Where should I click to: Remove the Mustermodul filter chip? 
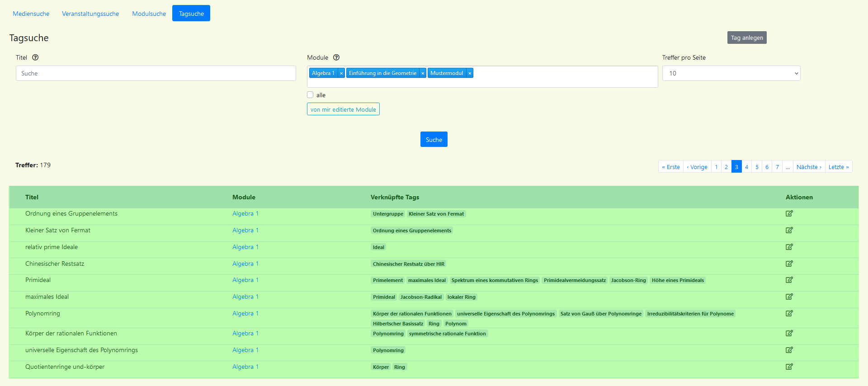470,73
